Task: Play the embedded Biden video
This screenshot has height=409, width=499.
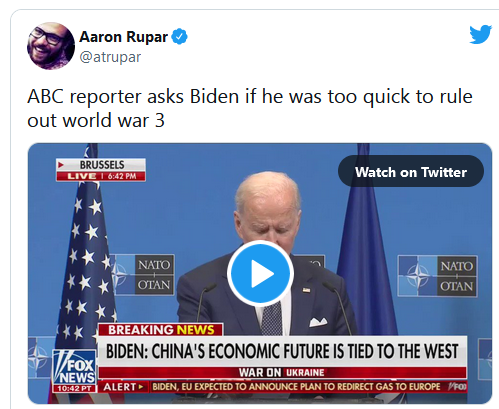Action: click(260, 273)
